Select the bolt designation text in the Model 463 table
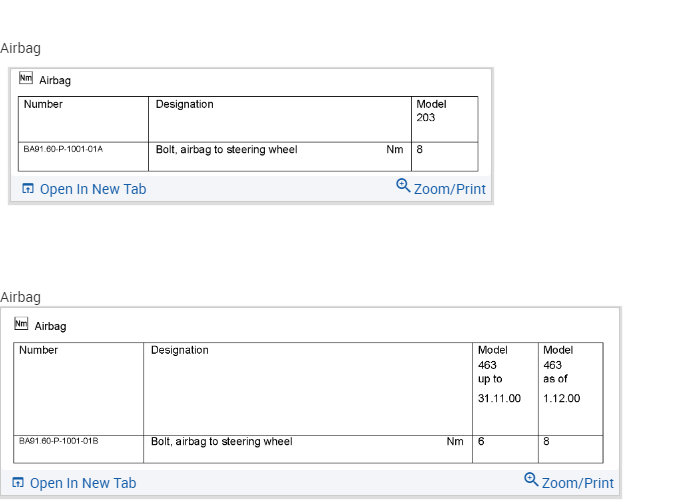 tap(221, 441)
